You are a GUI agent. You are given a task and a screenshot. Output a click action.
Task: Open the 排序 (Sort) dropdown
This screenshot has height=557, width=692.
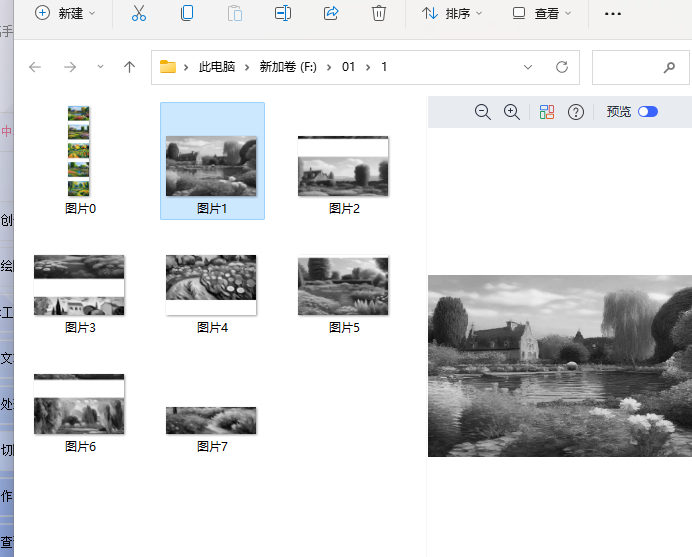452,13
